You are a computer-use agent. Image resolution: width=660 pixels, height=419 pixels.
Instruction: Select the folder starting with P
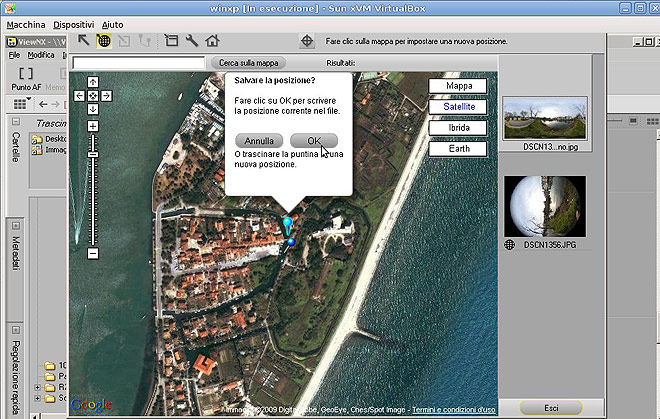coord(56,376)
